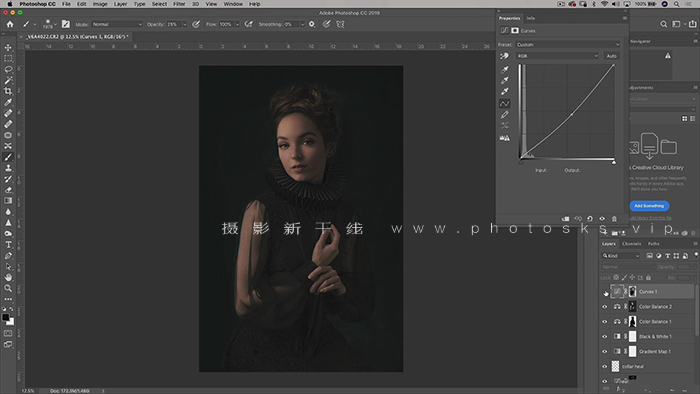Select the Horizontal Type tool
The image size is (700, 394).
point(8,245)
